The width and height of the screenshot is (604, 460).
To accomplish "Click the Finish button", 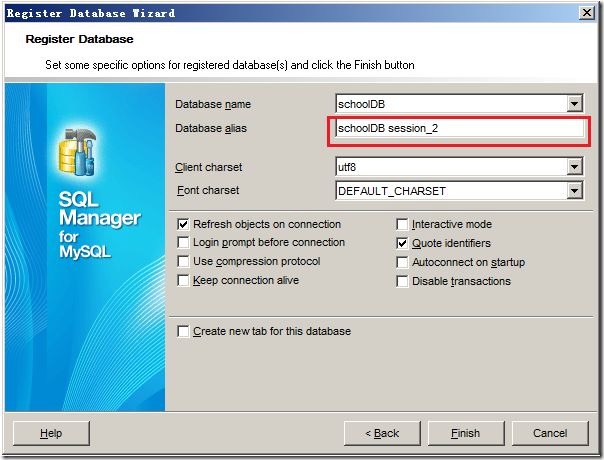I will [466, 433].
